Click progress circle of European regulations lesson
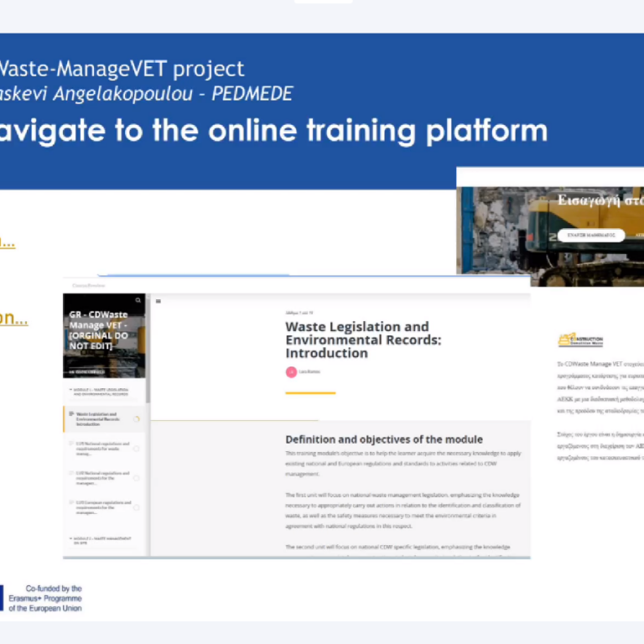Screen dimensions: 644x644 (x=136, y=507)
